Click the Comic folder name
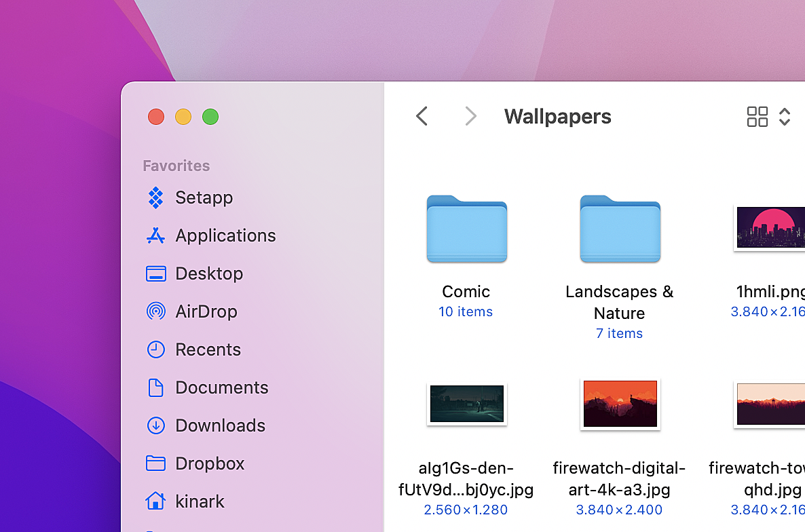 [466, 291]
